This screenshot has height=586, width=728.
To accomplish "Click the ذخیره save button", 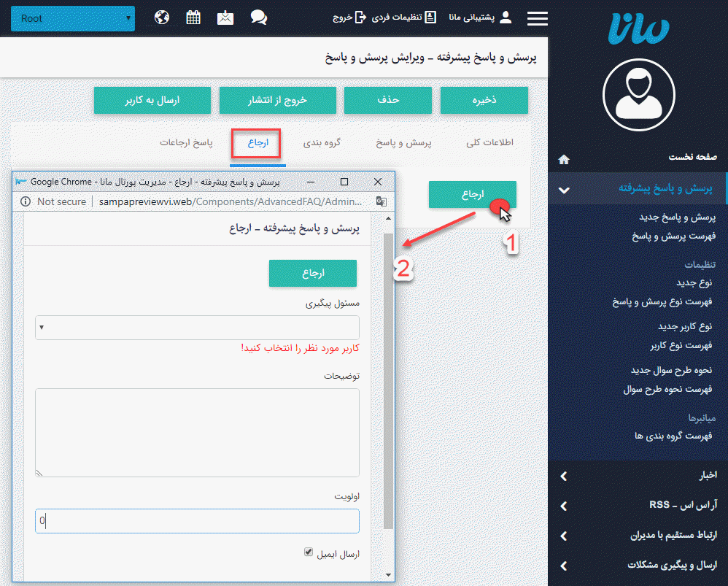I will coord(484,101).
